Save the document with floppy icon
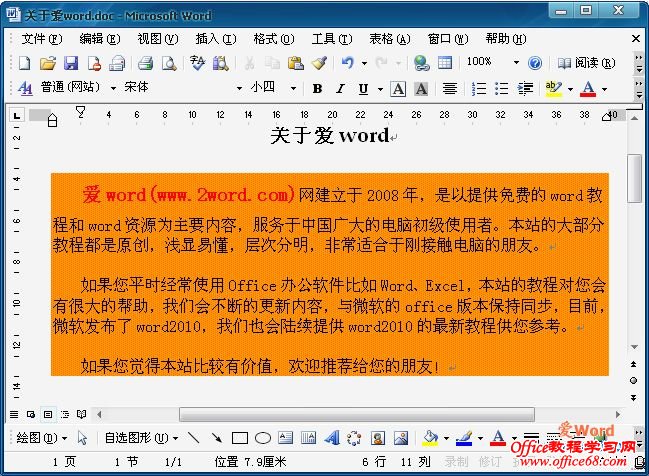 click(x=71, y=63)
